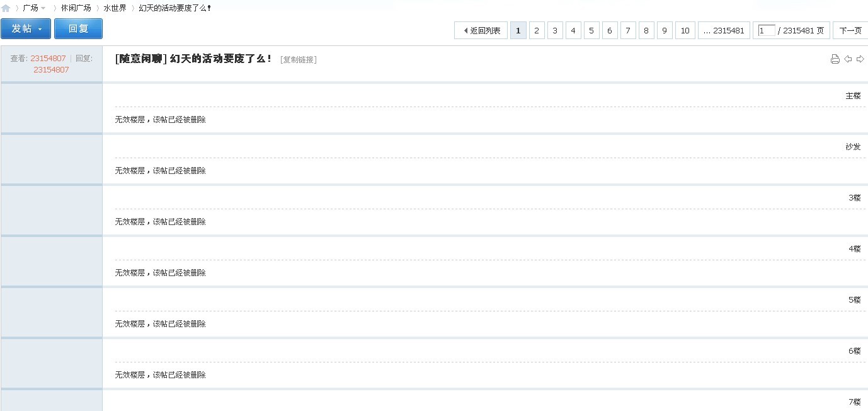Screen dimensions: 868x411
Task: Click the 回复 reply button
Action: click(x=78, y=29)
